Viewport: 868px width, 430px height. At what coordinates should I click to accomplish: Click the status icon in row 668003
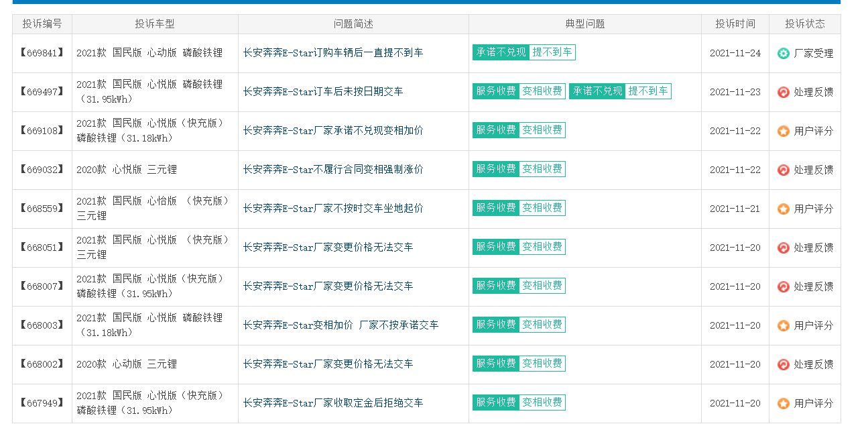783,325
